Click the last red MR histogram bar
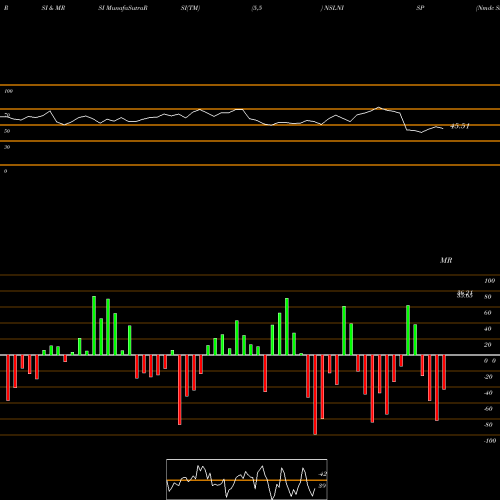 pos(444,372)
